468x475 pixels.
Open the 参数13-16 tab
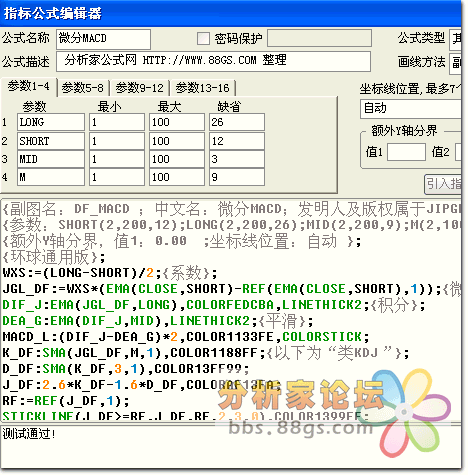point(203,88)
